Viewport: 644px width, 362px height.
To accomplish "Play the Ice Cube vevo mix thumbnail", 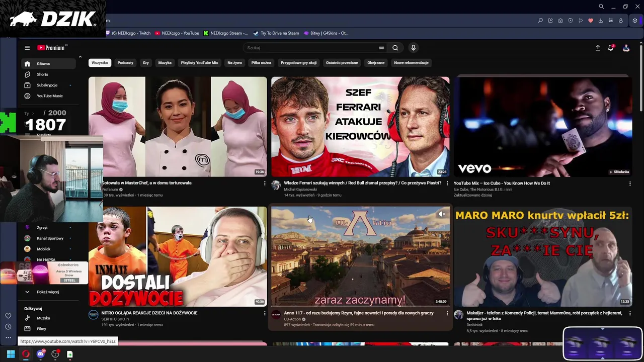I will 543,127.
